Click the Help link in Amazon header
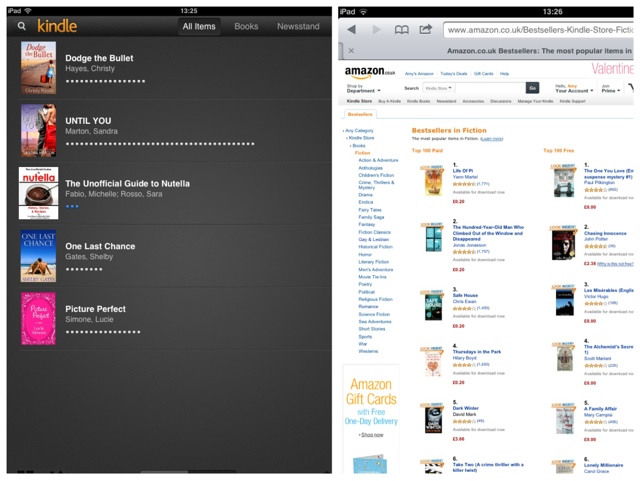This screenshot has width=640, height=481. (x=504, y=73)
